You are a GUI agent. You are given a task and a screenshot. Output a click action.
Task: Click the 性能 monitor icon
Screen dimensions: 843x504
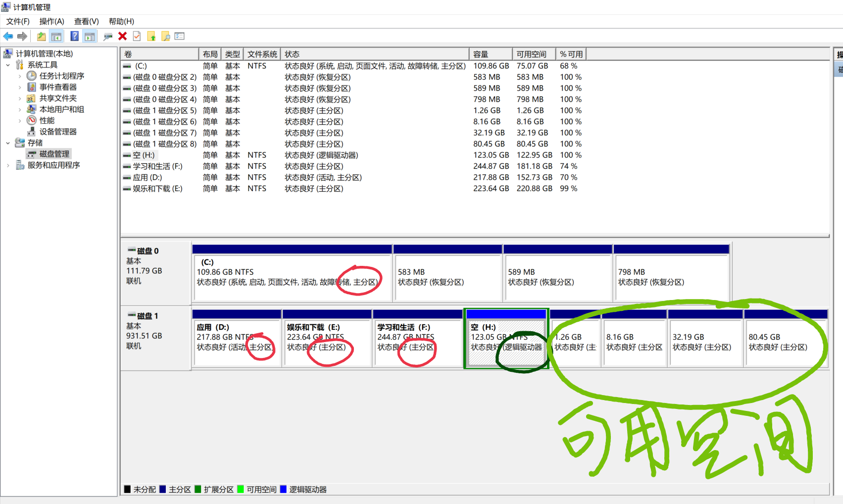pyautogui.click(x=32, y=120)
